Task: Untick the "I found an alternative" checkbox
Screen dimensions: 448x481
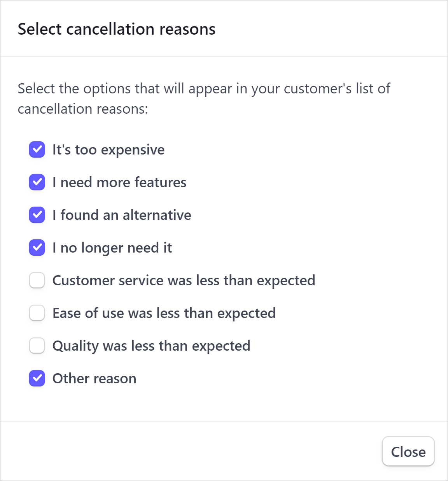Action: pyautogui.click(x=37, y=215)
